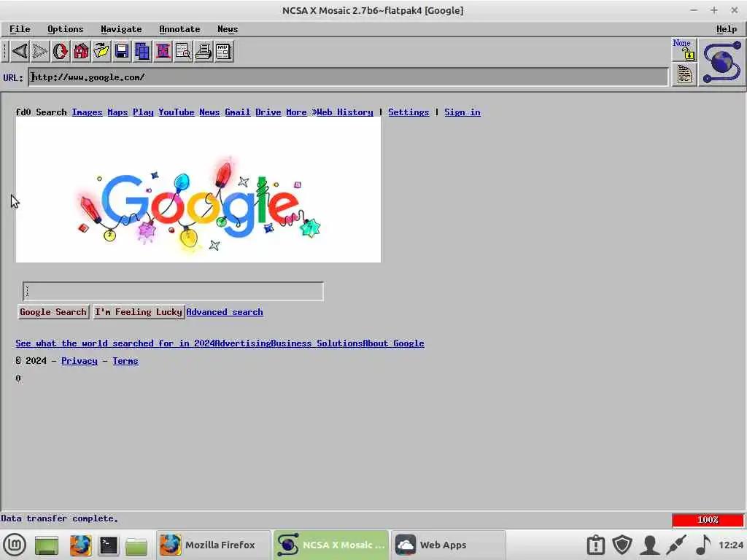Open the Maps link
Screen dimensions: 747x560
[117, 112]
